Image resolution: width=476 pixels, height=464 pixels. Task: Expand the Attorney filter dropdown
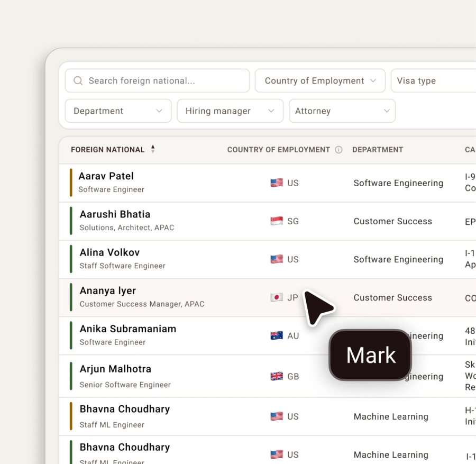342,111
